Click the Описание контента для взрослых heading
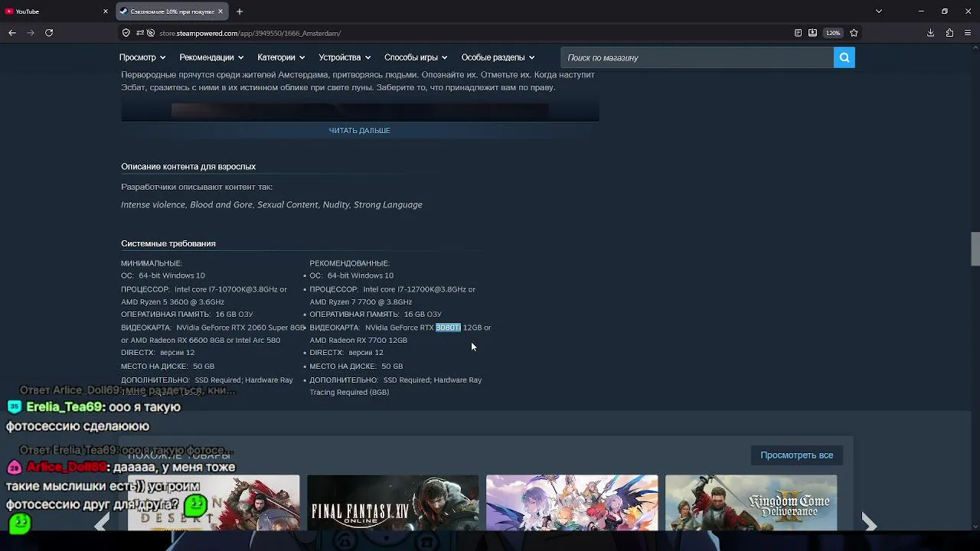980x551 pixels. click(x=188, y=166)
